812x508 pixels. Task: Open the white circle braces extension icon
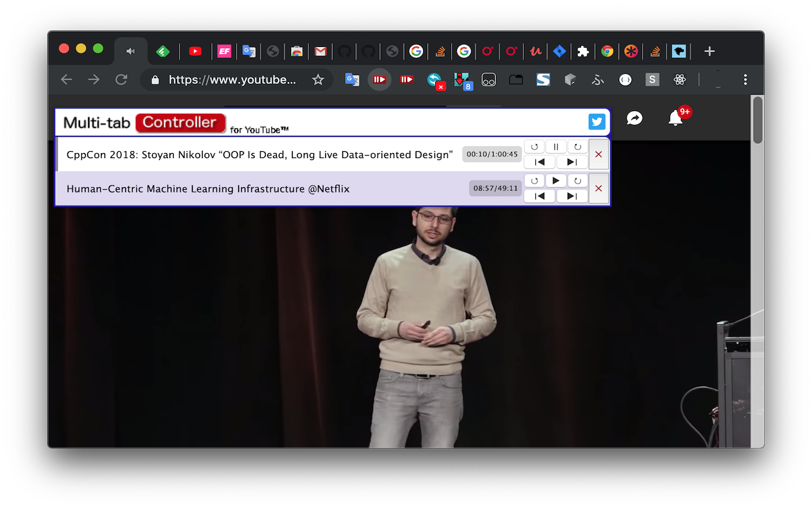tap(625, 80)
